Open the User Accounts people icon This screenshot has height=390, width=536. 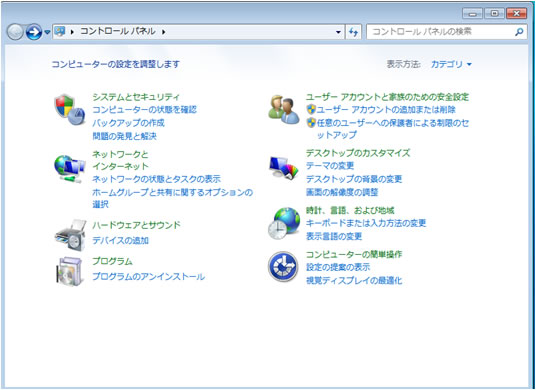pos(284,109)
